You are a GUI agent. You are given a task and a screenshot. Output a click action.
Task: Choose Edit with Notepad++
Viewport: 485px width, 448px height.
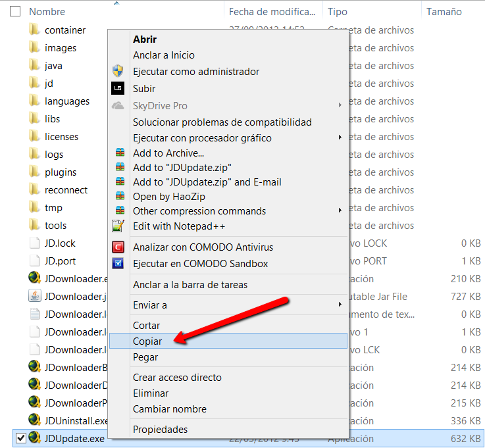tap(179, 226)
